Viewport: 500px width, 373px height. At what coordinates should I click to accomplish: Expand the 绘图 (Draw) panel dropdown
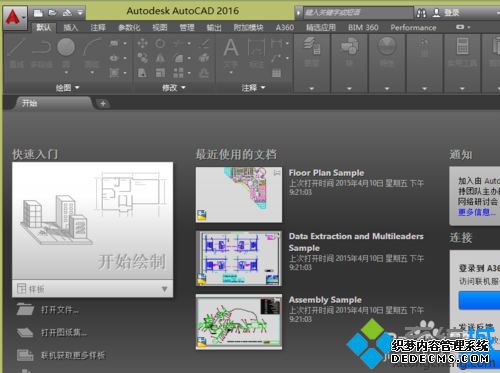tap(68, 88)
